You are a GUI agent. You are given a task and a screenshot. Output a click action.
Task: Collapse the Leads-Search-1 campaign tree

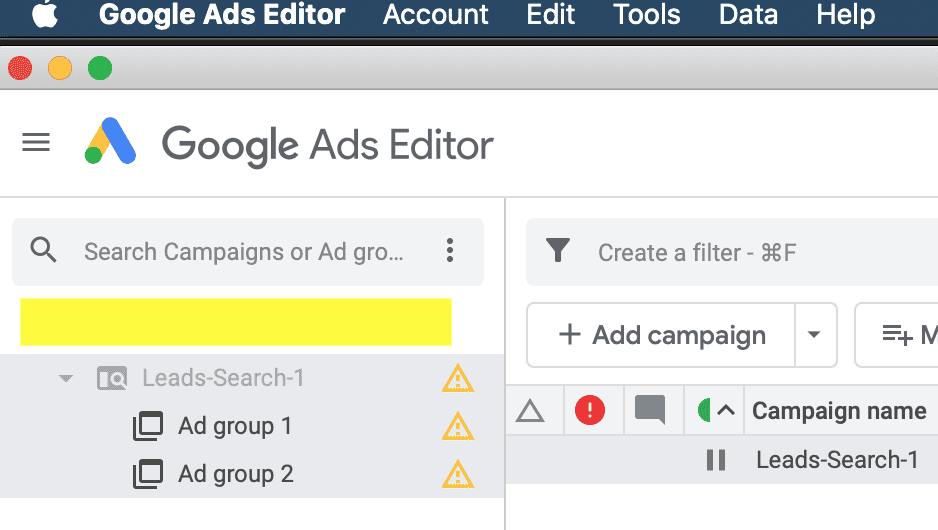66,378
